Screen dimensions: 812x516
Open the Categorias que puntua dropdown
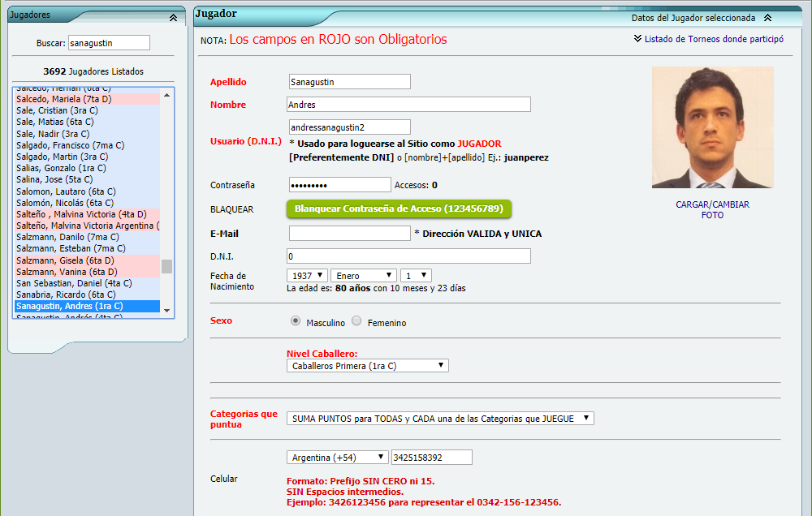click(440, 419)
